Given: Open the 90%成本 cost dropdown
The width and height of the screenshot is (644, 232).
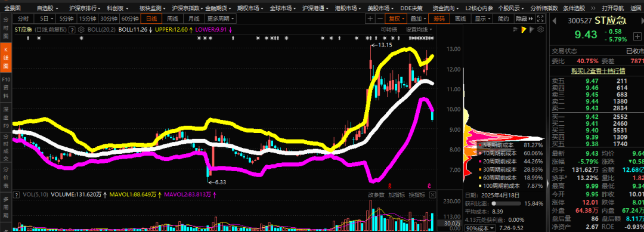Looking at the screenshot, I should pyautogui.click(x=480, y=227).
